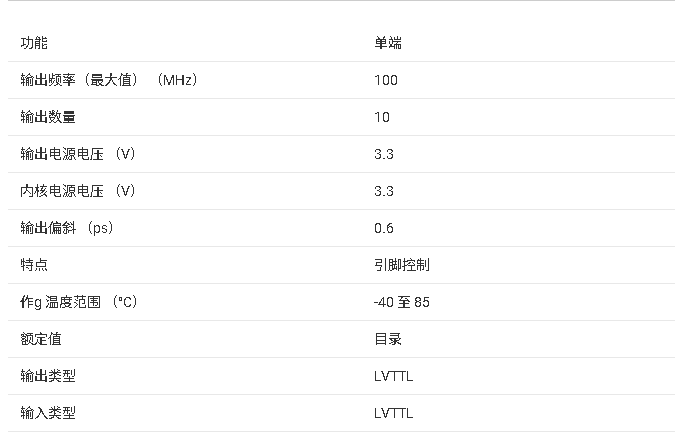Click the 输出数量 row label
678x432 pixels.
[48, 117]
